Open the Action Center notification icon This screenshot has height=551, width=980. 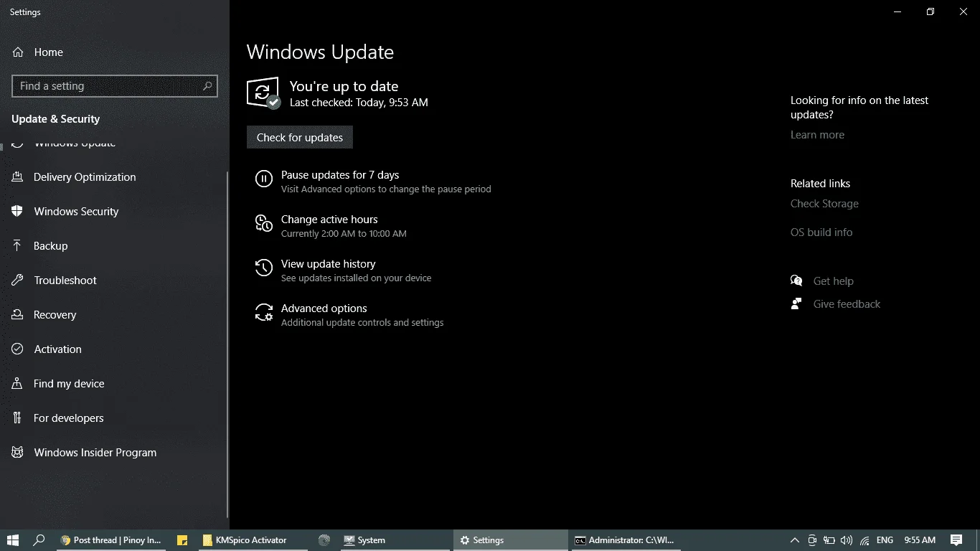pyautogui.click(x=956, y=540)
